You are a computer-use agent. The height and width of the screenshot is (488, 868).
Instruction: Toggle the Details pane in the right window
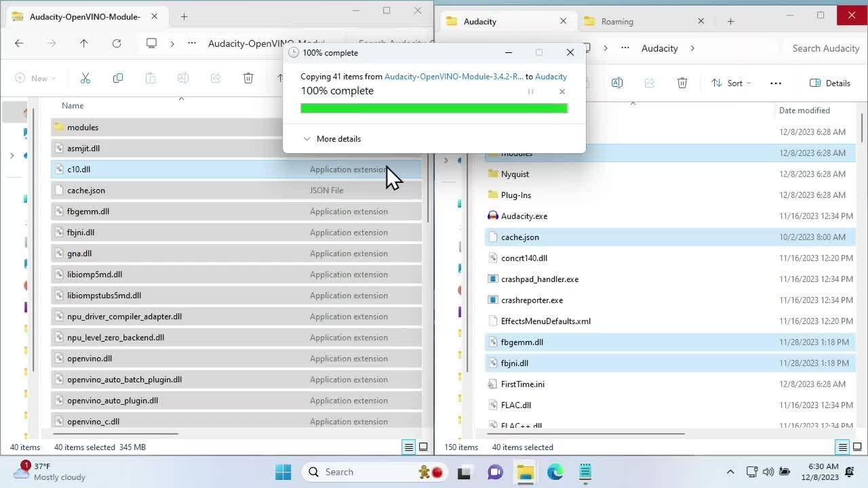point(830,83)
